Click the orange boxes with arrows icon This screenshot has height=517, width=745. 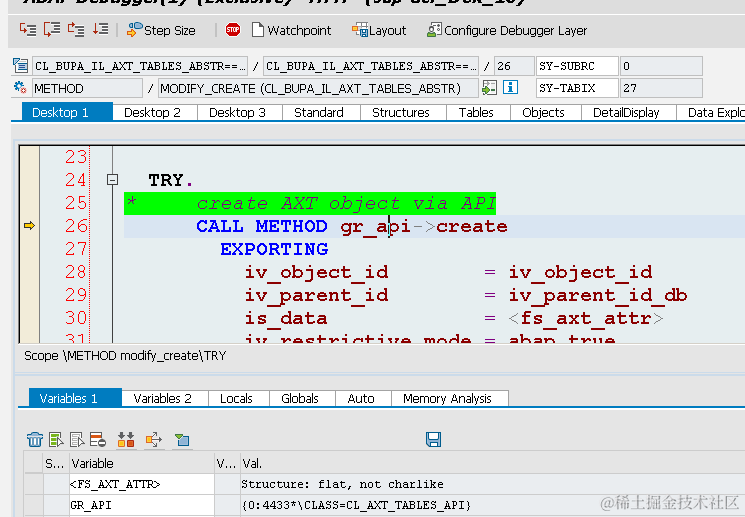point(126,440)
